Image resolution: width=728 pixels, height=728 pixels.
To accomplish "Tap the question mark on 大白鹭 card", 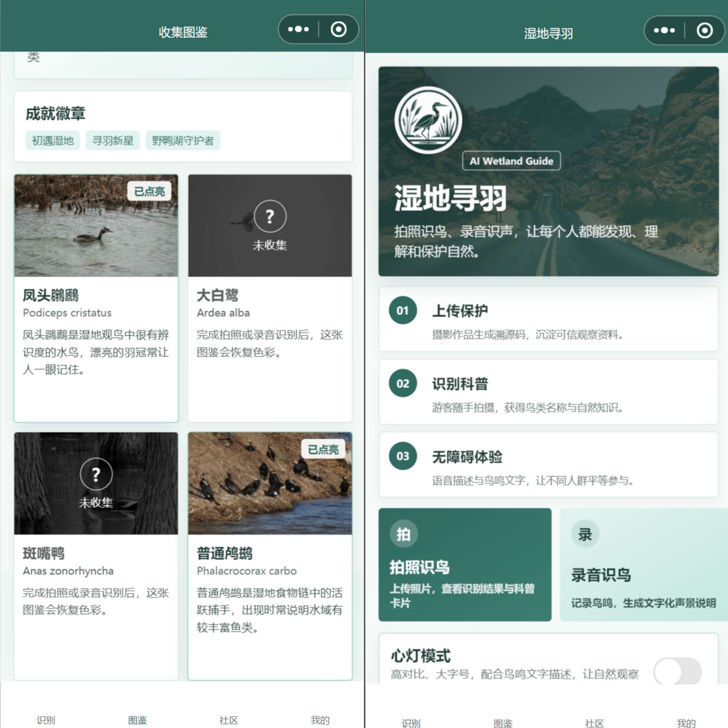I will [270, 216].
